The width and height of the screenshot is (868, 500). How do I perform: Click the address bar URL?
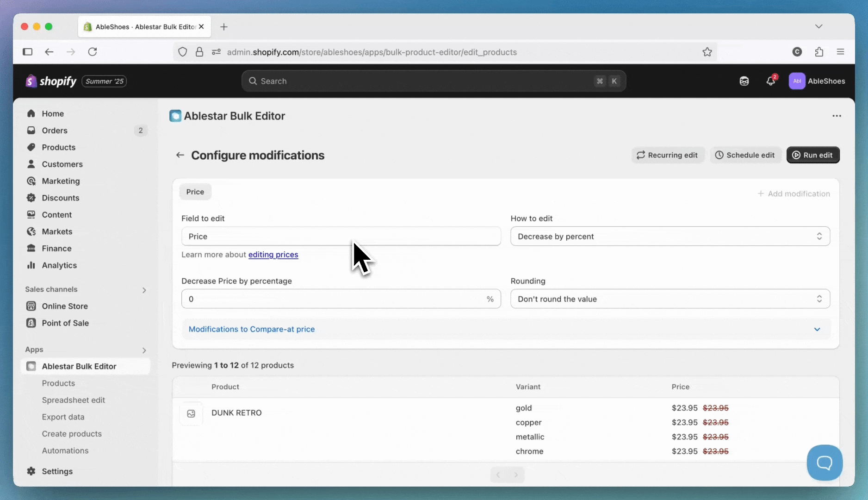[372, 52]
